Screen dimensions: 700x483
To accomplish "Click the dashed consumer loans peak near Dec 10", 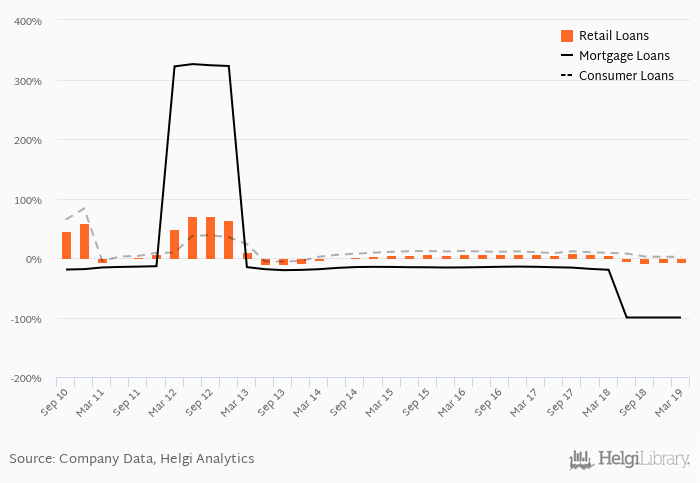I will point(84,208).
